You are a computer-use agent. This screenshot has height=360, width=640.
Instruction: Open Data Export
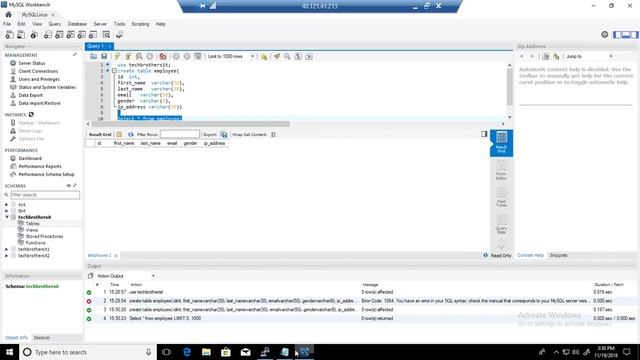pos(31,95)
